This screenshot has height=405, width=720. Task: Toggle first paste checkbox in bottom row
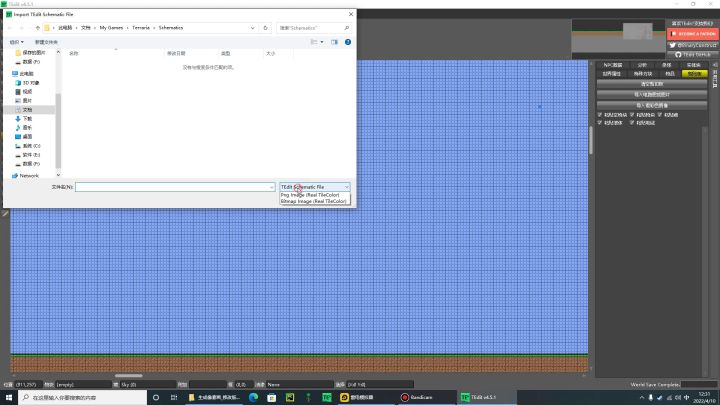600,123
